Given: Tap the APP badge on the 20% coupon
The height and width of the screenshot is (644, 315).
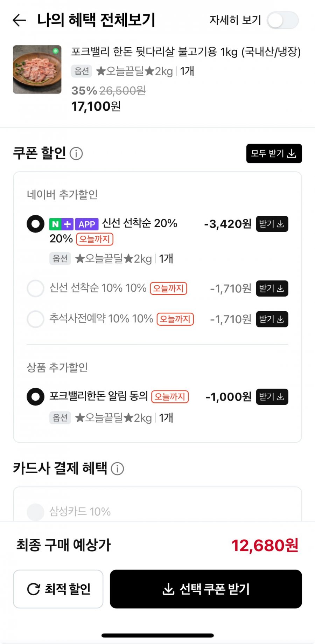Looking at the screenshot, I should pos(86,224).
